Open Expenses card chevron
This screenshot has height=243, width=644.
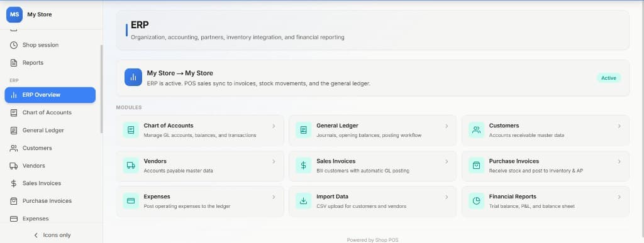[274, 197]
